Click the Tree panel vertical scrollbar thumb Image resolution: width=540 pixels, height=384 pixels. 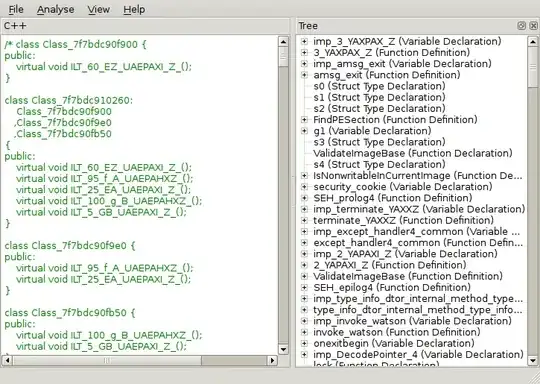(x=533, y=67)
